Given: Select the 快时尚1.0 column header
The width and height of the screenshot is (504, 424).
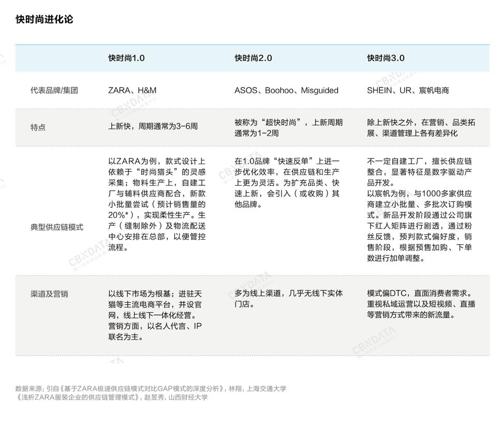Looking at the screenshot, I should pos(125,58).
